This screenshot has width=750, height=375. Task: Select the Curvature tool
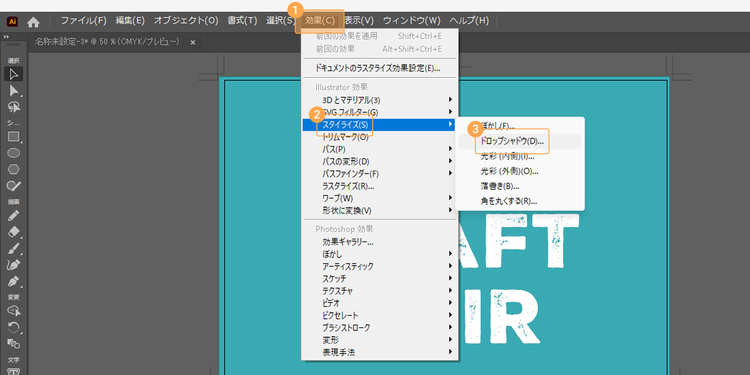coord(14,265)
